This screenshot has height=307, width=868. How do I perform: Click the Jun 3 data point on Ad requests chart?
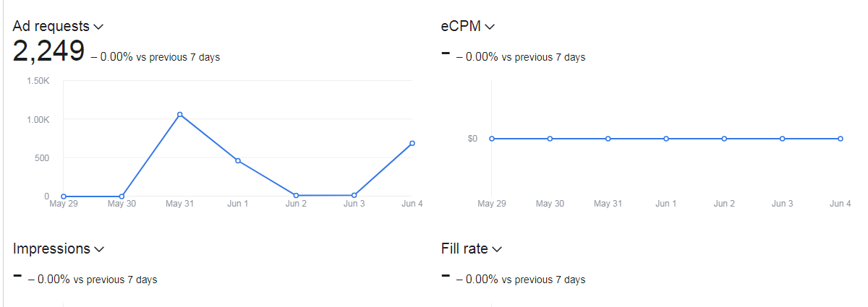(x=354, y=195)
